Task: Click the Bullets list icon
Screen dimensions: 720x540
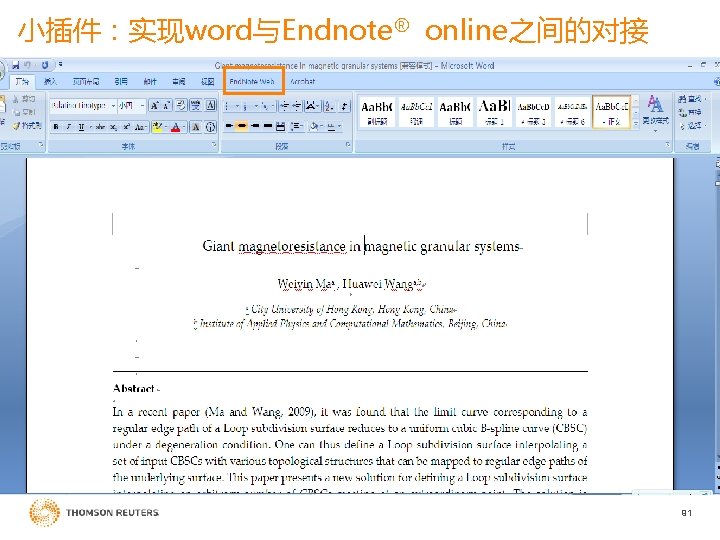Action: coord(228,107)
